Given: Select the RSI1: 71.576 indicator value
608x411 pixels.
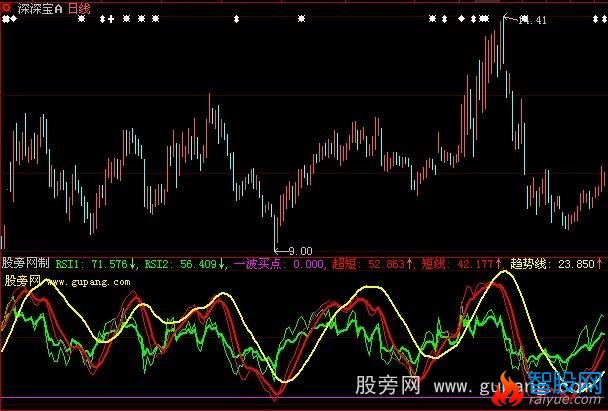Looking at the screenshot, I should pyautogui.click(x=92, y=264).
